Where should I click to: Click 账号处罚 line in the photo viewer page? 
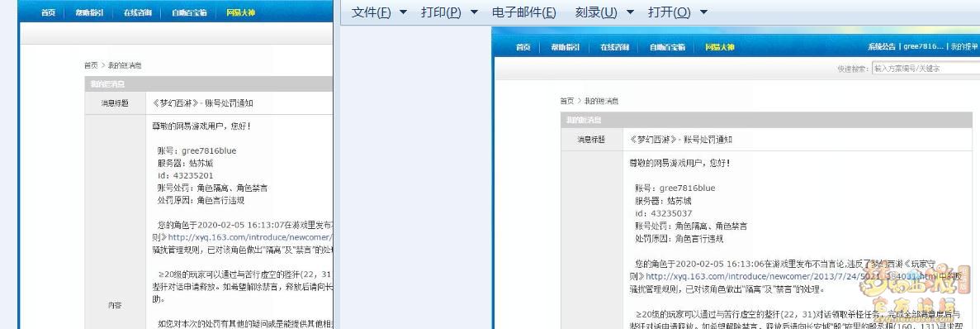click(691, 226)
